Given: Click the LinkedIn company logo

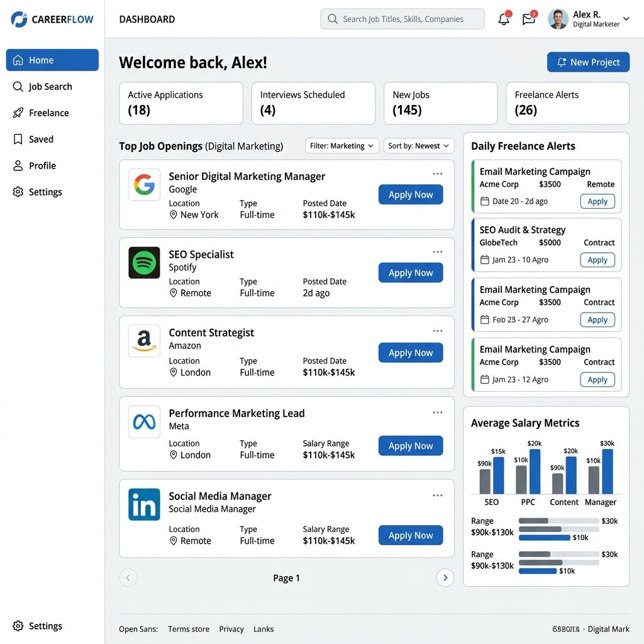Looking at the screenshot, I should 144,504.
